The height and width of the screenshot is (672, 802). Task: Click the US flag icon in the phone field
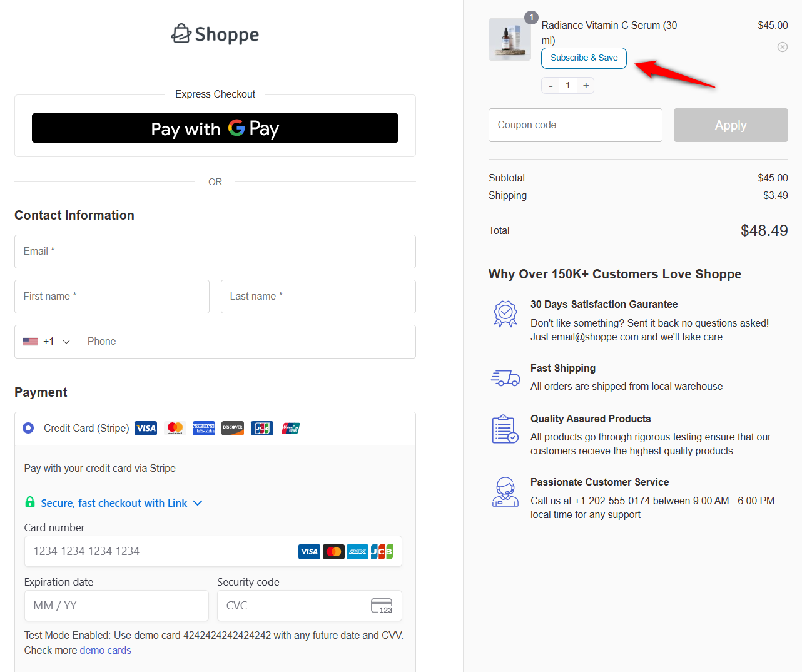[x=30, y=341]
